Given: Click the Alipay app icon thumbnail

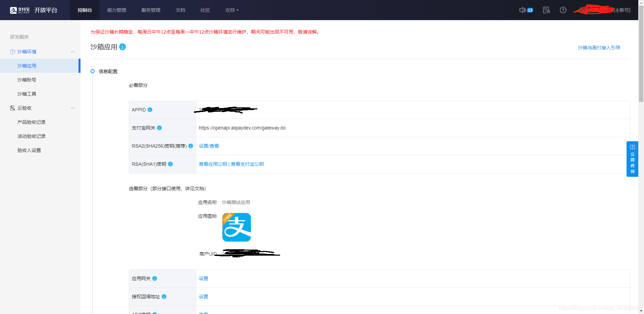Looking at the screenshot, I should pos(236,227).
